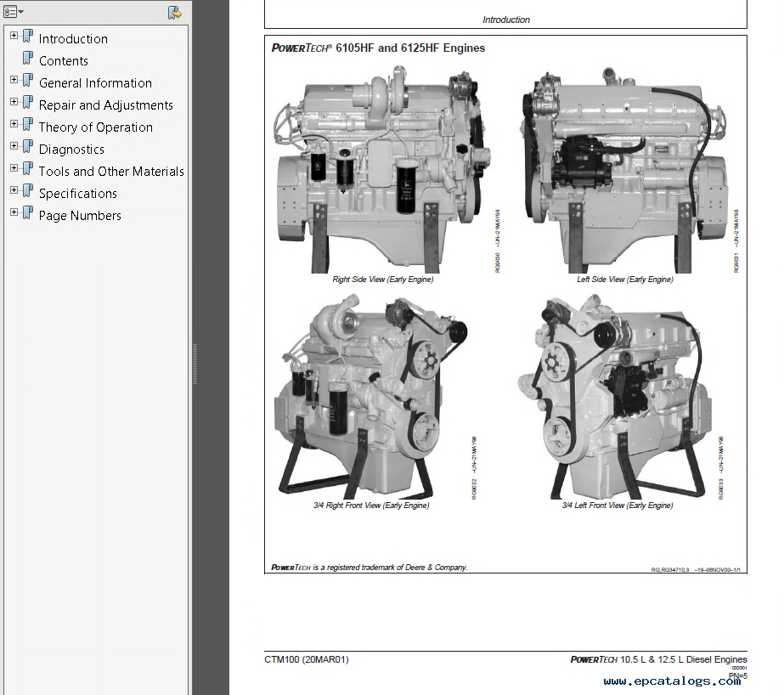Expand the Repair and Adjustments bookmark
Image resolution: width=784 pixels, height=695 pixels.
click(x=14, y=101)
